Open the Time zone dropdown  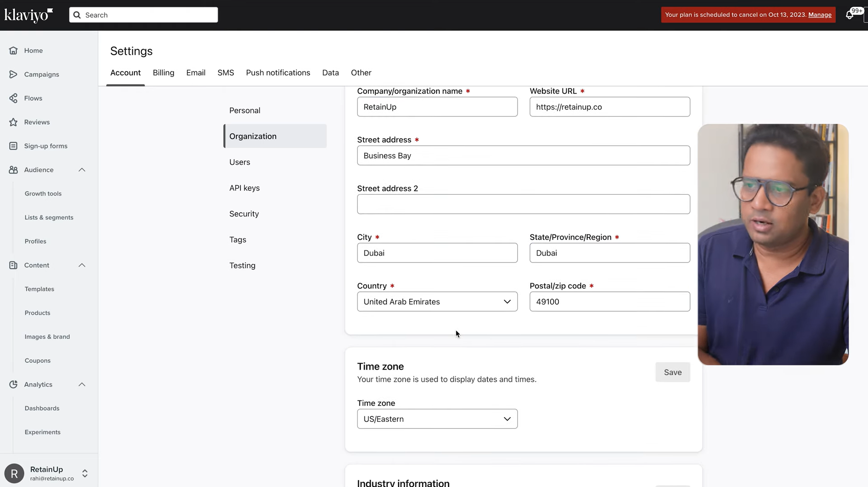[x=437, y=419]
